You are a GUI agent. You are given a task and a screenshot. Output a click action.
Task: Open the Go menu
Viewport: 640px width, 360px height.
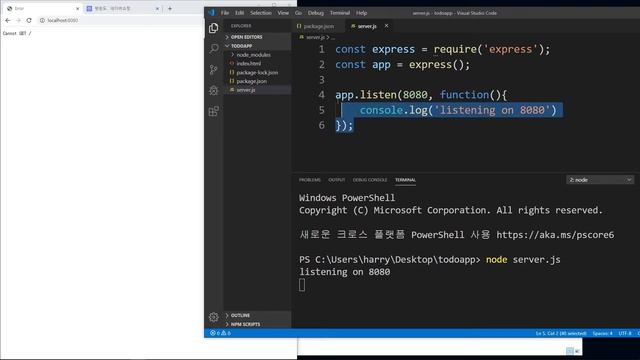tap(298, 13)
